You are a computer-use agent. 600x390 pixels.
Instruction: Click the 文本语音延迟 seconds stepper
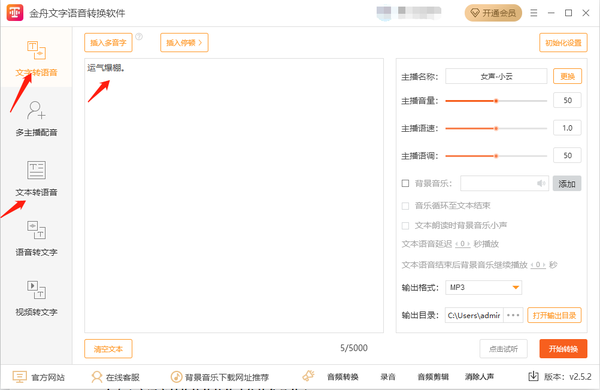(x=463, y=244)
